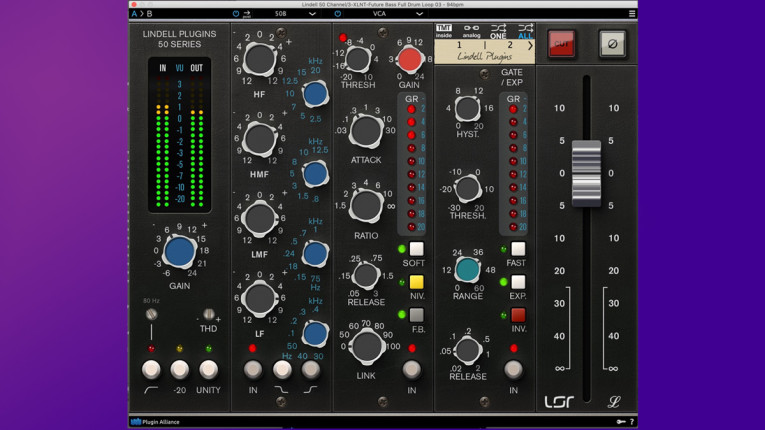Select channel 2 on the scribble strip

[510, 45]
